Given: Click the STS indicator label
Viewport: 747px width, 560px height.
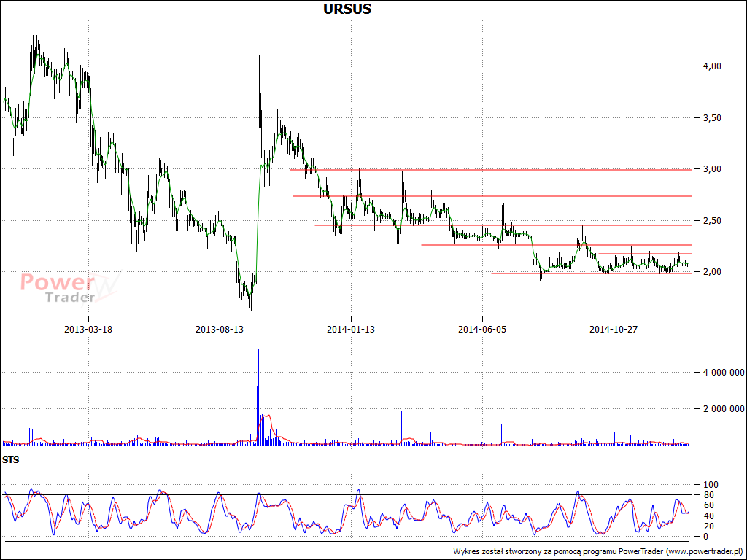Looking at the screenshot, I should (x=10, y=460).
